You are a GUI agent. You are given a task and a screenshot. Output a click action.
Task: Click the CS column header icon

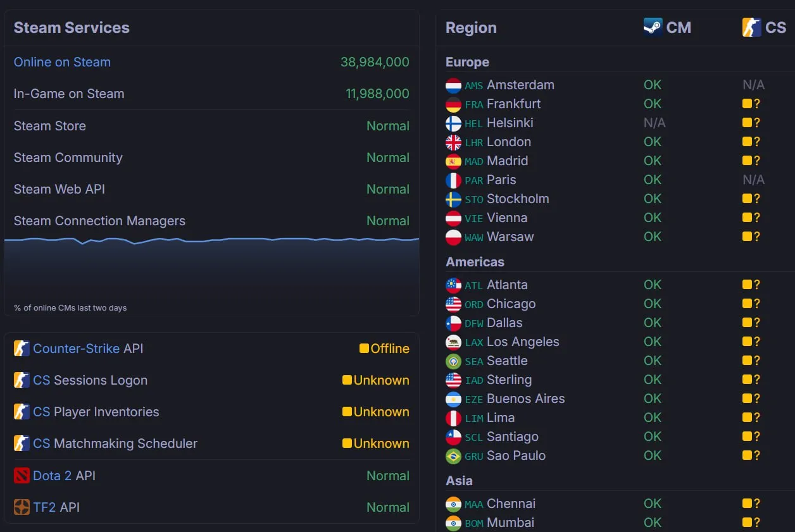pos(752,27)
